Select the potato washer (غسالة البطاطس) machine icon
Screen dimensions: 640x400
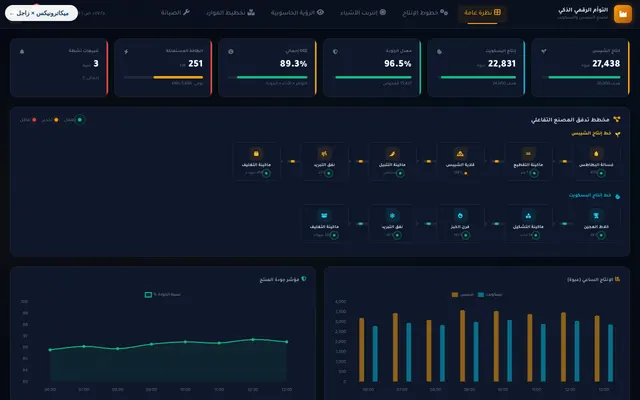click(596, 154)
